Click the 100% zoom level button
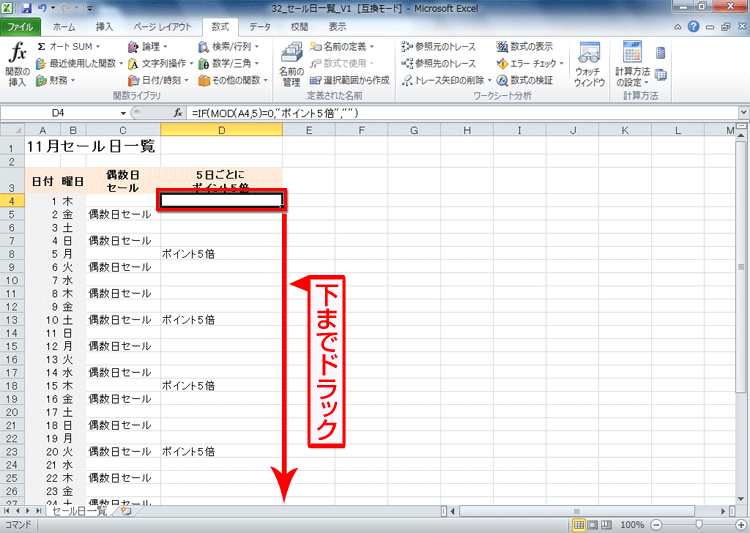The image size is (750, 533). coord(632,525)
